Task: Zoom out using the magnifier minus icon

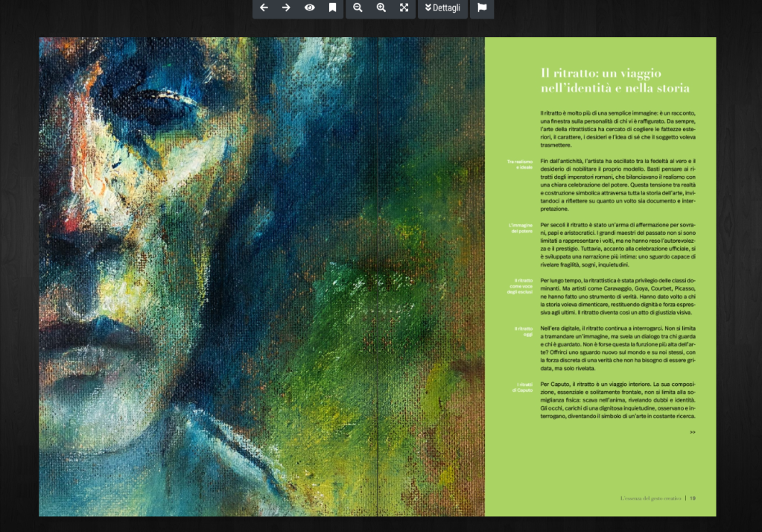Action: (x=358, y=8)
